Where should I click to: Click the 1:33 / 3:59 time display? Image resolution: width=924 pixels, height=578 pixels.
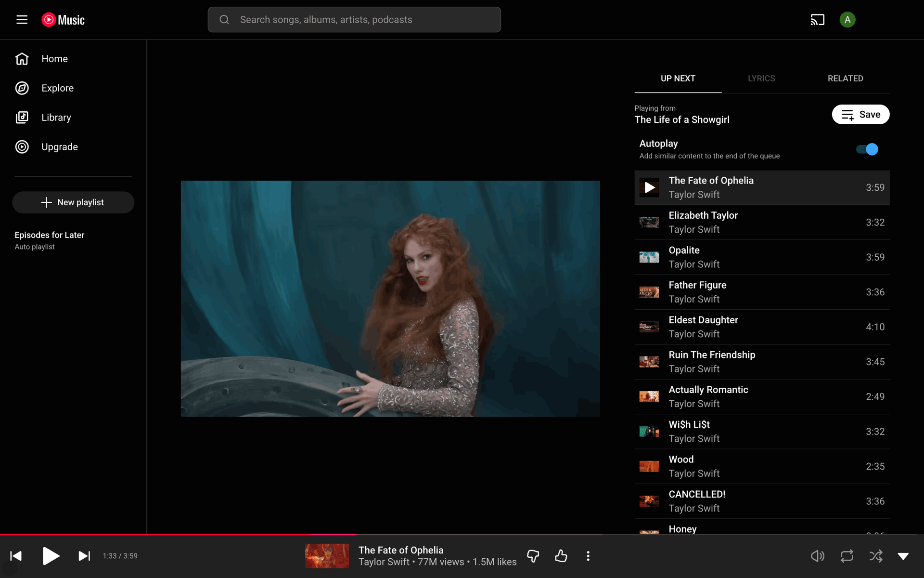120,556
